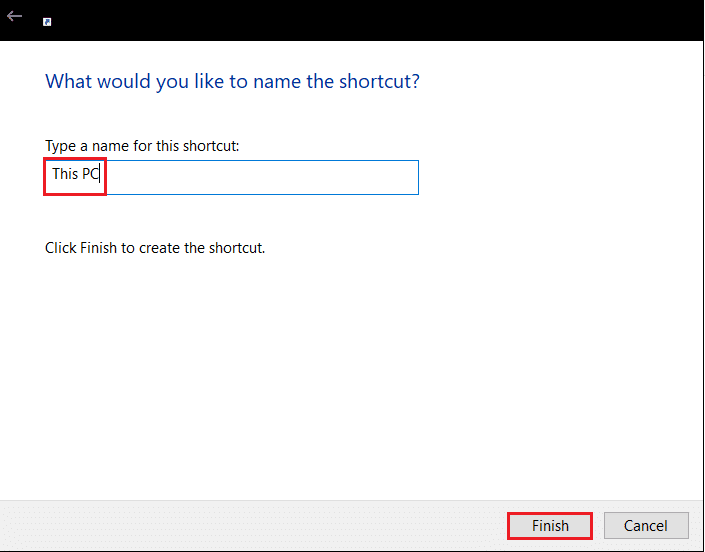
Task: Click the word 'shortcut?' in the blue heading
Action: click(x=379, y=81)
